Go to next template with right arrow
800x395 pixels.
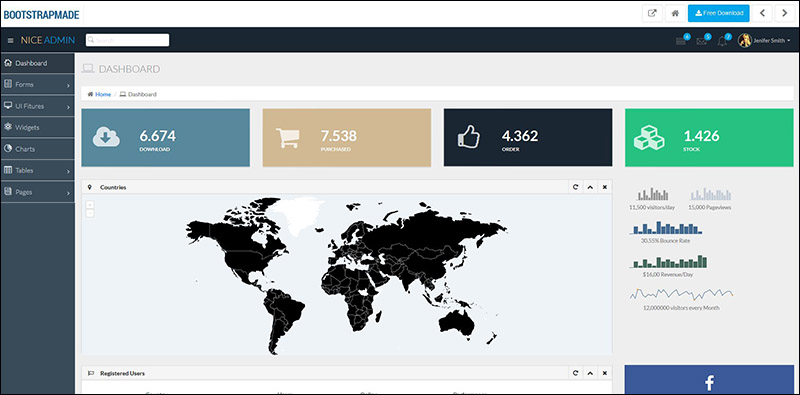pos(785,13)
